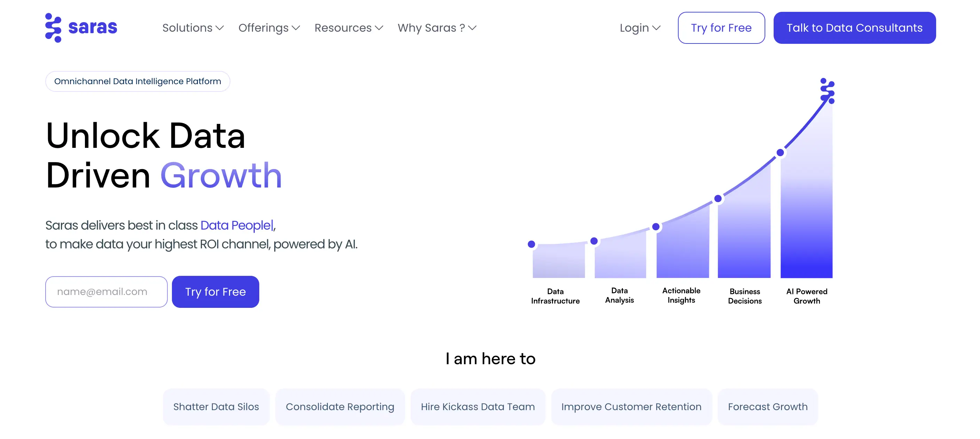This screenshot has width=980, height=439.
Task: Click the Actionable Insights chart dot
Action: (656, 227)
